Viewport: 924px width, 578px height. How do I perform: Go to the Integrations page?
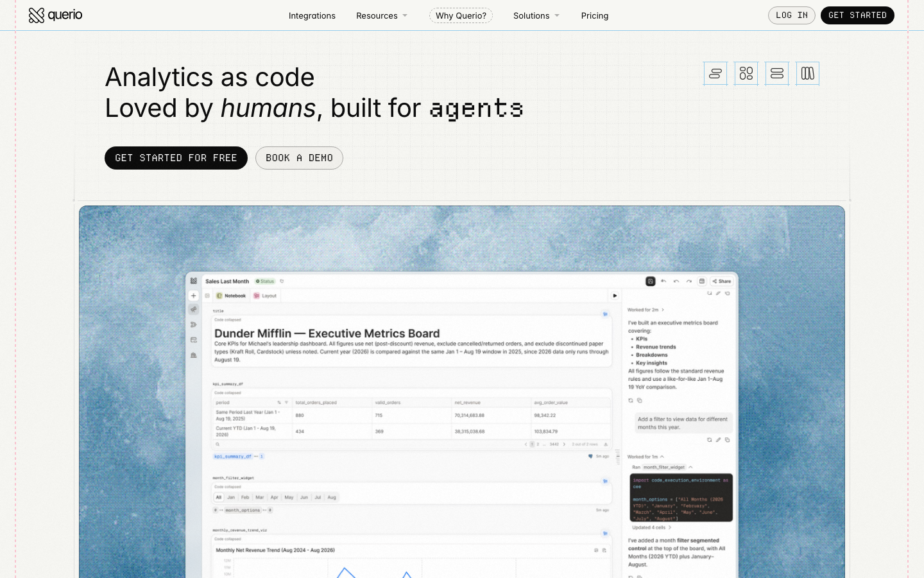[312, 15]
